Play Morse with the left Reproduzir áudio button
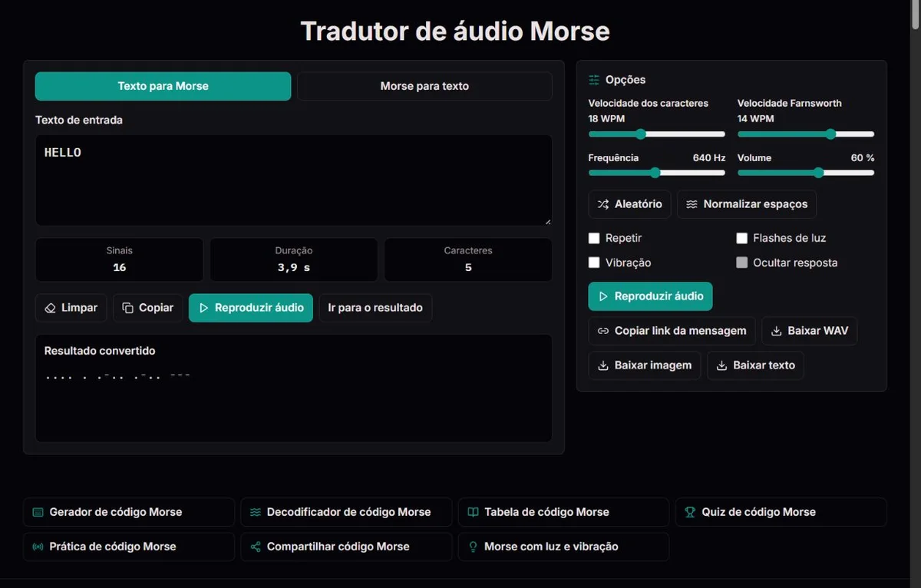Image resolution: width=921 pixels, height=588 pixels. pos(251,308)
